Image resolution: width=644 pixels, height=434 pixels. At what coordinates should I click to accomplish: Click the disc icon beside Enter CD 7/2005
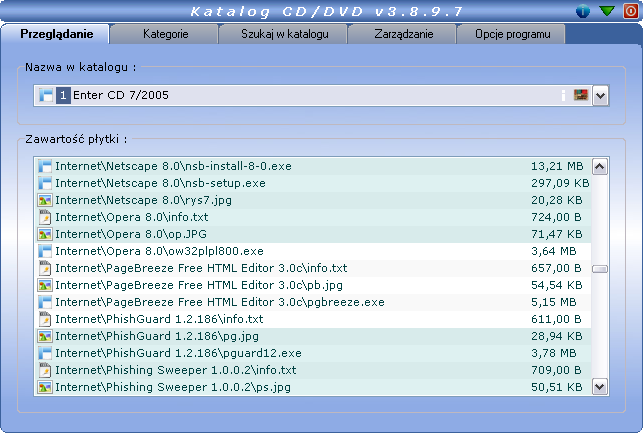[x=45, y=95]
